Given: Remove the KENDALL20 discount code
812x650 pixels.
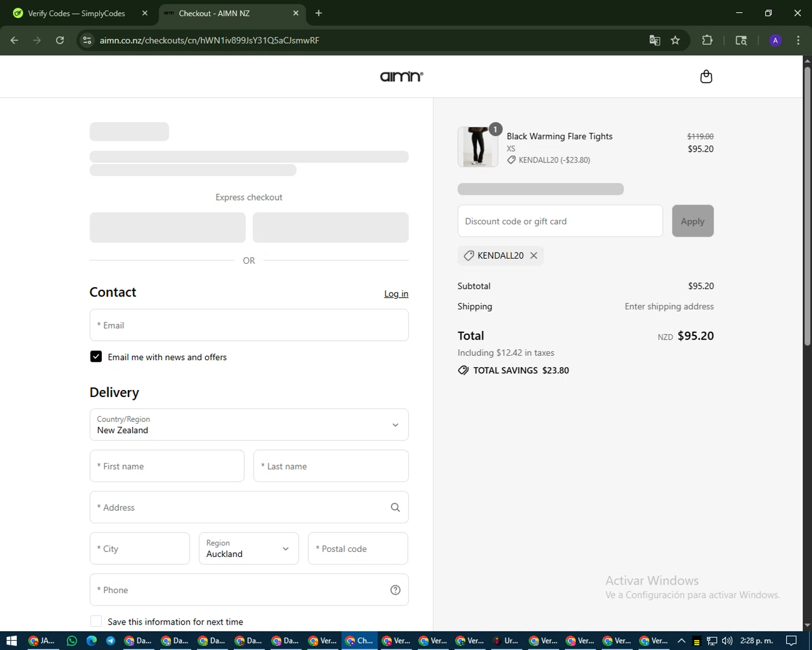Looking at the screenshot, I should click(x=534, y=256).
